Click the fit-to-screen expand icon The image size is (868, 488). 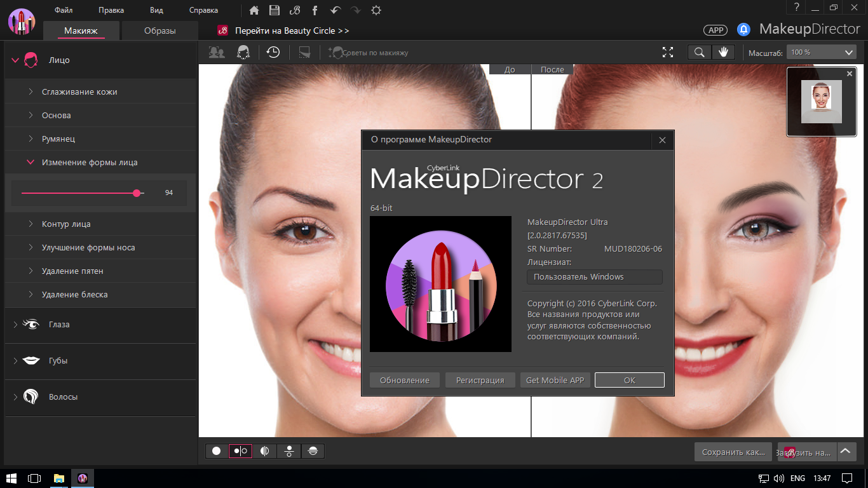(667, 52)
